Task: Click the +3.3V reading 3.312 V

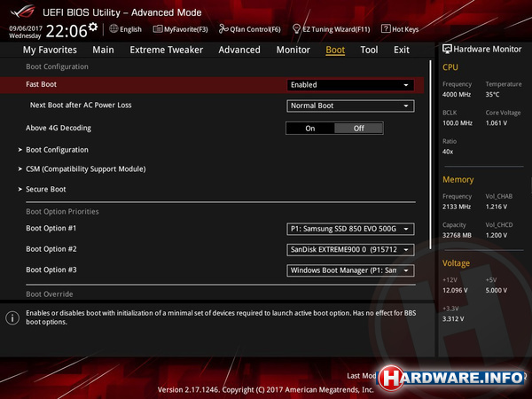Action: tap(453, 318)
